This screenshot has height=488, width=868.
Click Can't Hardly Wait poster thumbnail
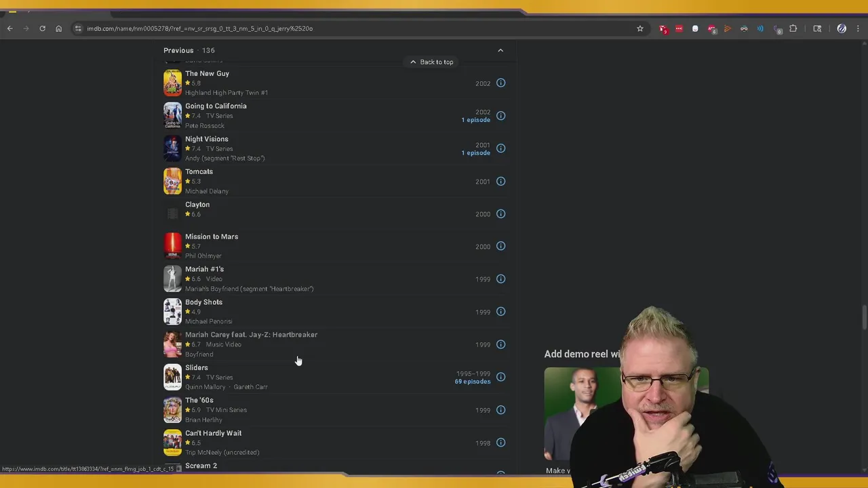coord(172,443)
